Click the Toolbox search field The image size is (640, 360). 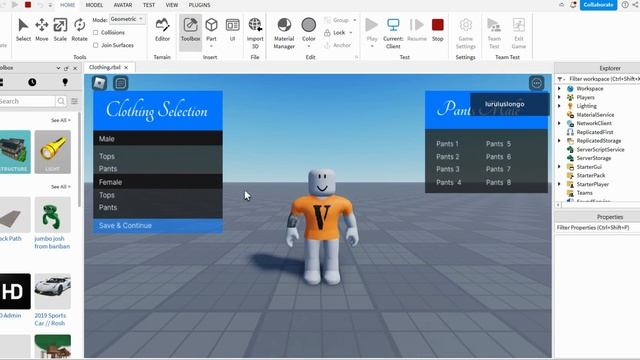coord(27,101)
